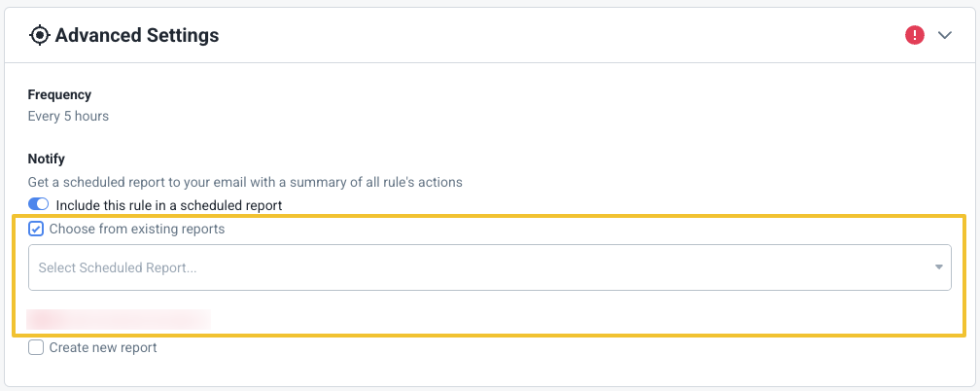The width and height of the screenshot is (980, 391).
Task: Click the Create new report label text
Action: click(103, 347)
